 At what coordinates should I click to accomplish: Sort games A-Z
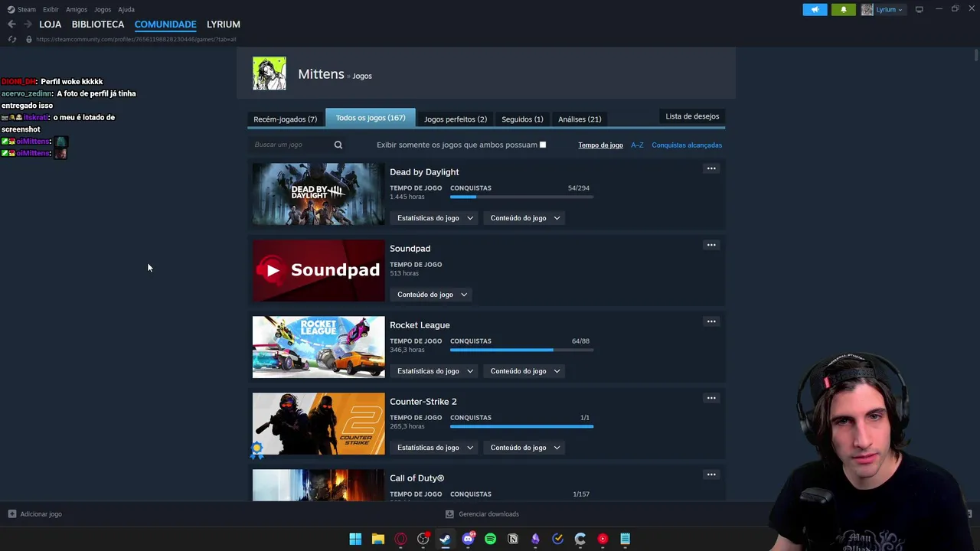(x=637, y=145)
